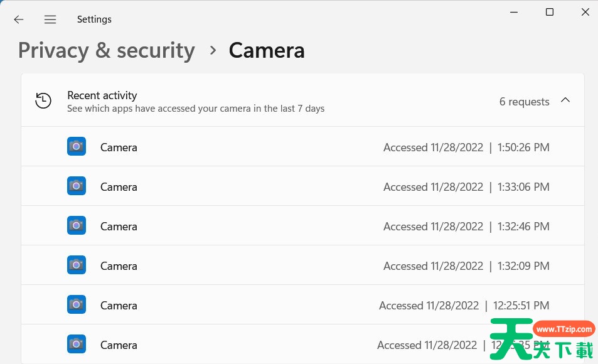Open the hamburger navigation menu
This screenshot has width=598, height=364.
[x=50, y=19]
